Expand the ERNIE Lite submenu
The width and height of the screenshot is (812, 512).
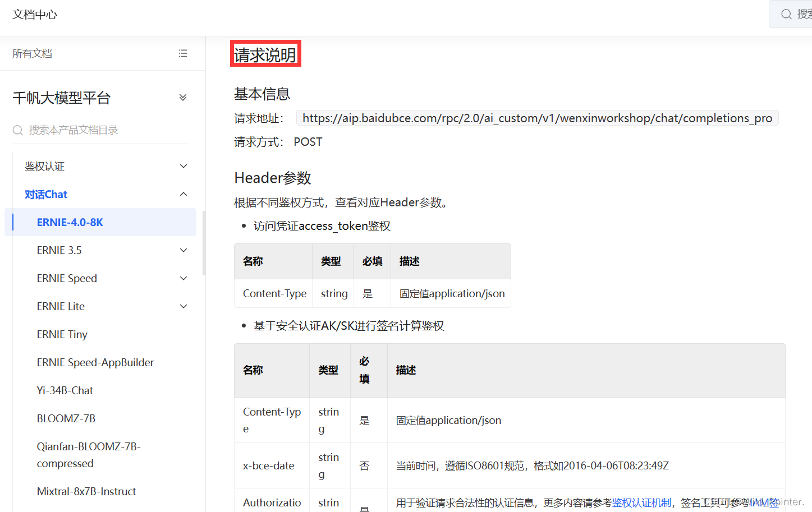[183, 306]
